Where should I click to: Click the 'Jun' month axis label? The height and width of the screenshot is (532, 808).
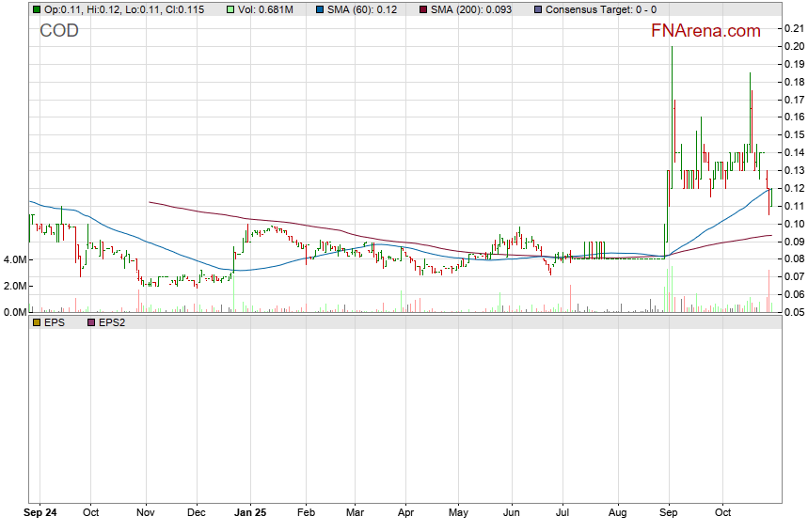(x=513, y=514)
